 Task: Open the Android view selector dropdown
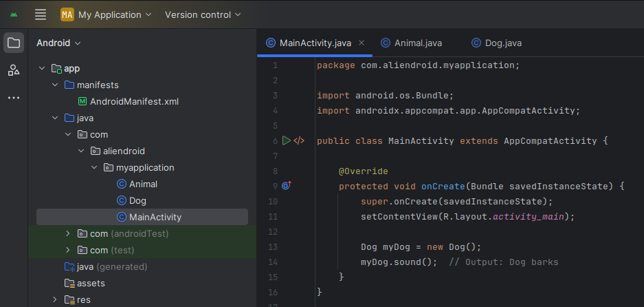[x=58, y=43]
